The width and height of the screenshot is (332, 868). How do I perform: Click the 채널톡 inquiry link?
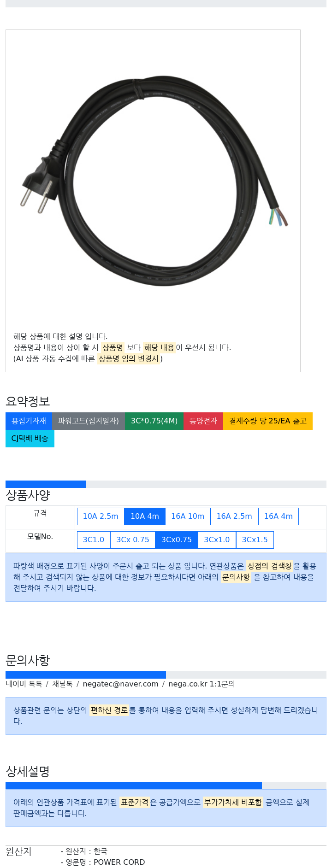point(62,684)
